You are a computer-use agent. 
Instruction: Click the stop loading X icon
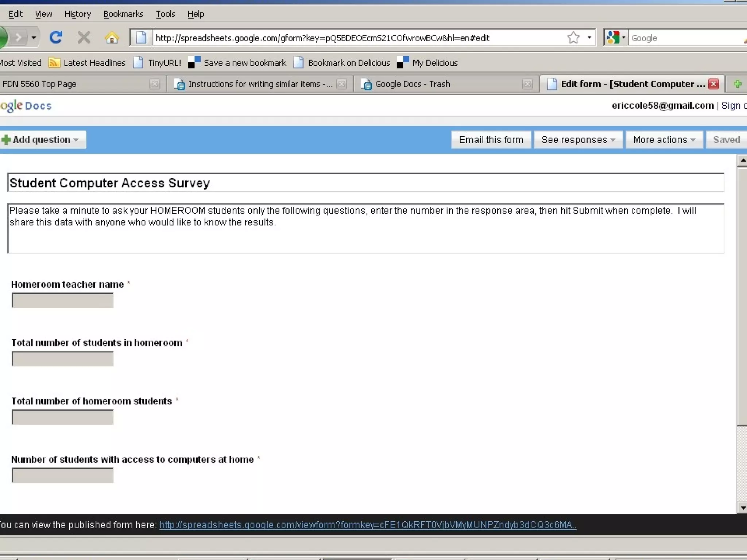pos(84,38)
